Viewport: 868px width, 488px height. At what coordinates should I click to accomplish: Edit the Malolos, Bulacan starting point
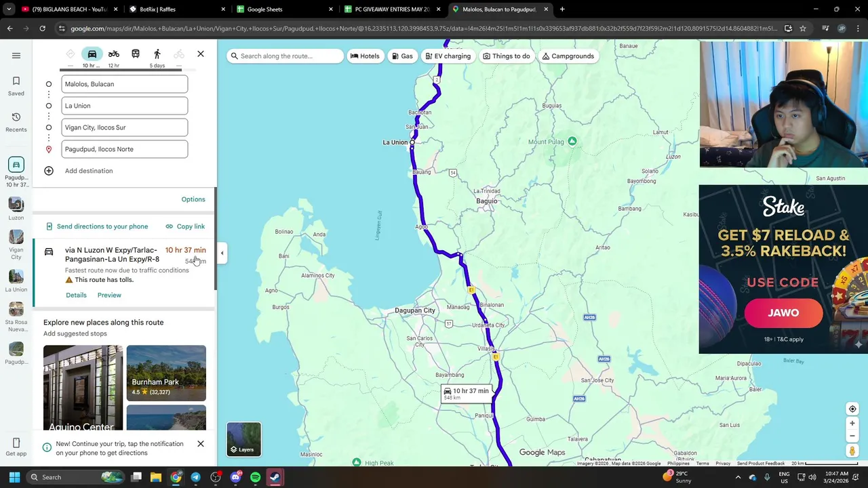coord(125,84)
